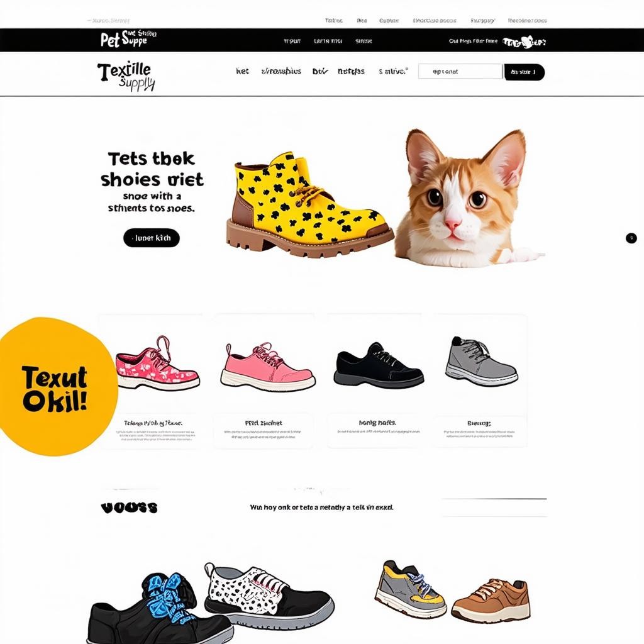Select the brown sneaker at bottom right
This screenshot has height=644, width=644.
coord(491,601)
